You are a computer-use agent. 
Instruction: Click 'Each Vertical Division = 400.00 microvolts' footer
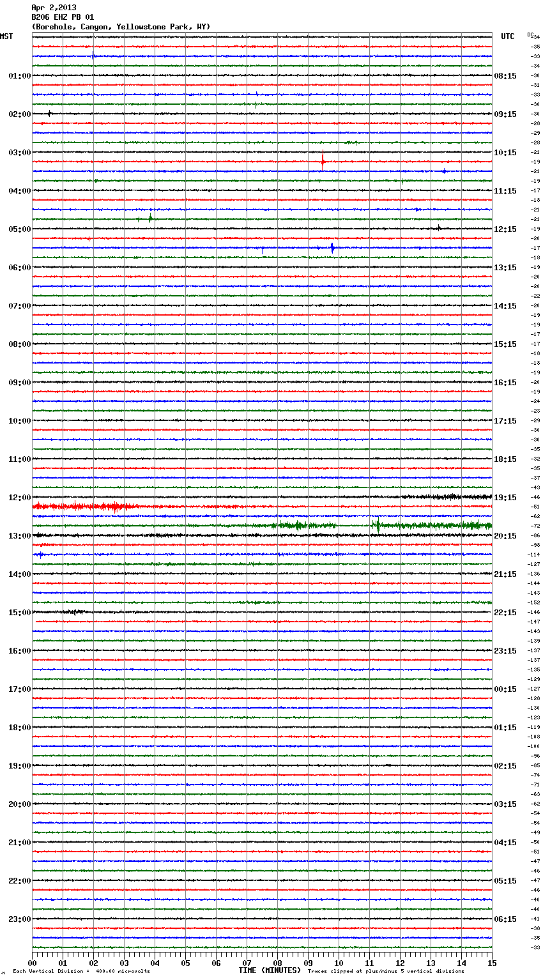click(81, 972)
